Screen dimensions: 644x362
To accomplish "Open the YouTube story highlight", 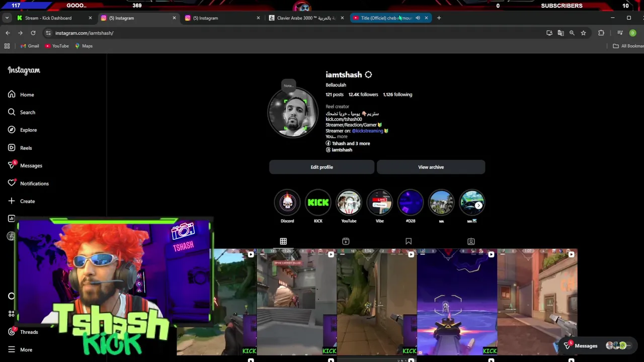I will (x=349, y=203).
